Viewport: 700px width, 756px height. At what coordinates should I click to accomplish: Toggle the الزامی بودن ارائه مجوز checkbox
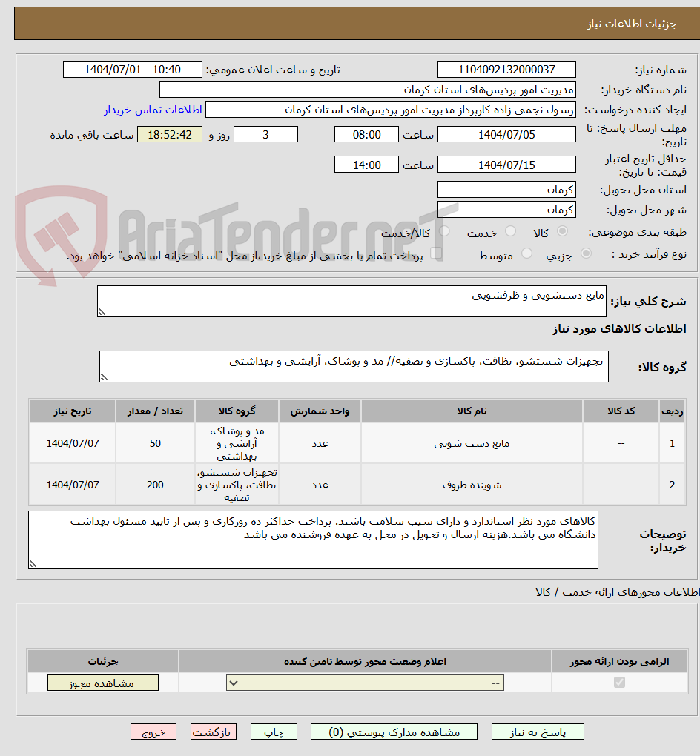tap(618, 683)
